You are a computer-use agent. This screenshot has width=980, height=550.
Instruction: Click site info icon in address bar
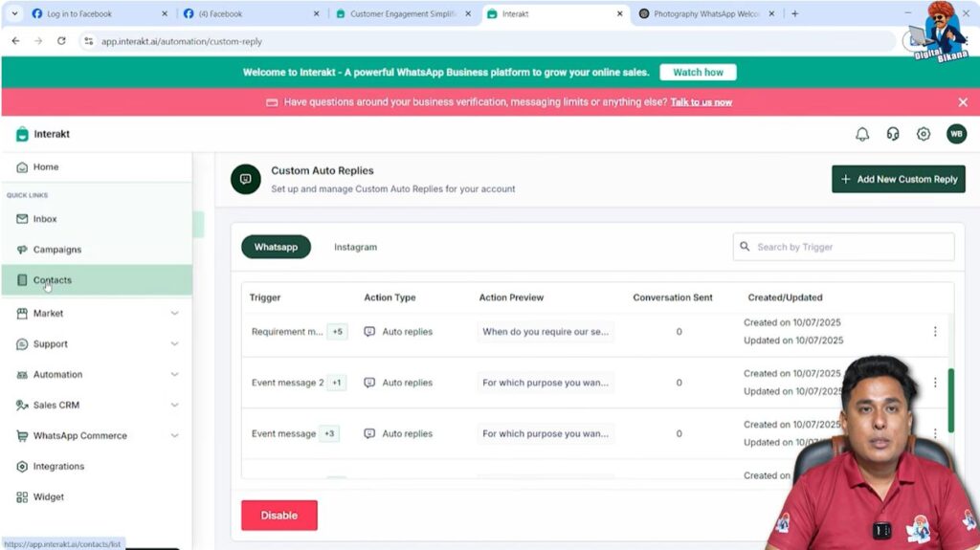point(89,41)
